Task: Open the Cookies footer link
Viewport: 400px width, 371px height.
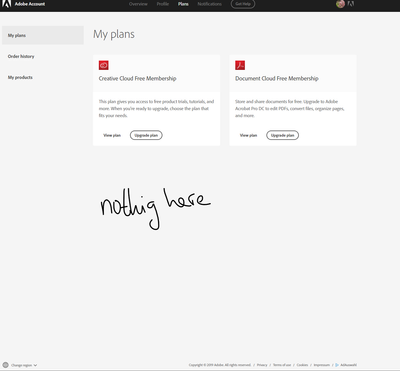Action: 302,365
